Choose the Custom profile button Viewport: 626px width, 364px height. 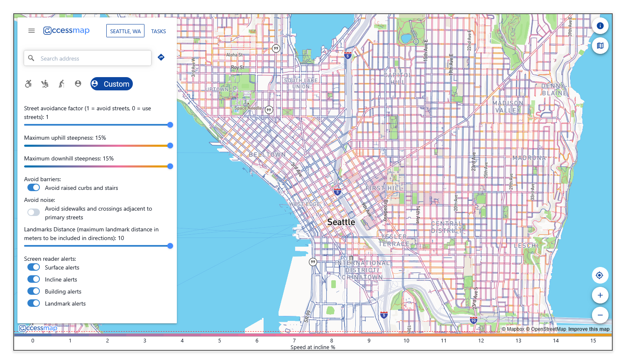coord(112,84)
